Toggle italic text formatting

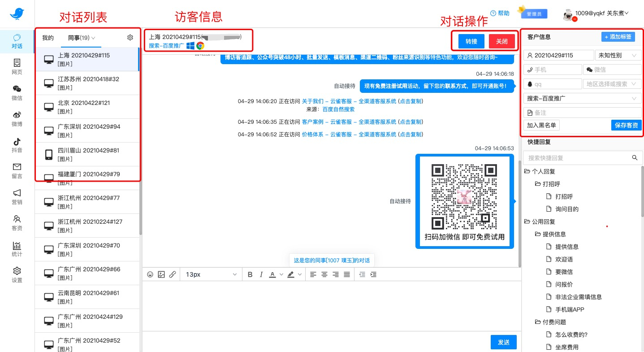click(261, 274)
